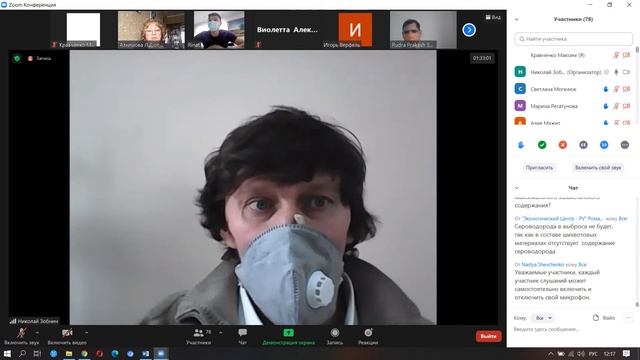Open more reactions ellipsis icon in participants panel
640x360 pixels.
625,145
